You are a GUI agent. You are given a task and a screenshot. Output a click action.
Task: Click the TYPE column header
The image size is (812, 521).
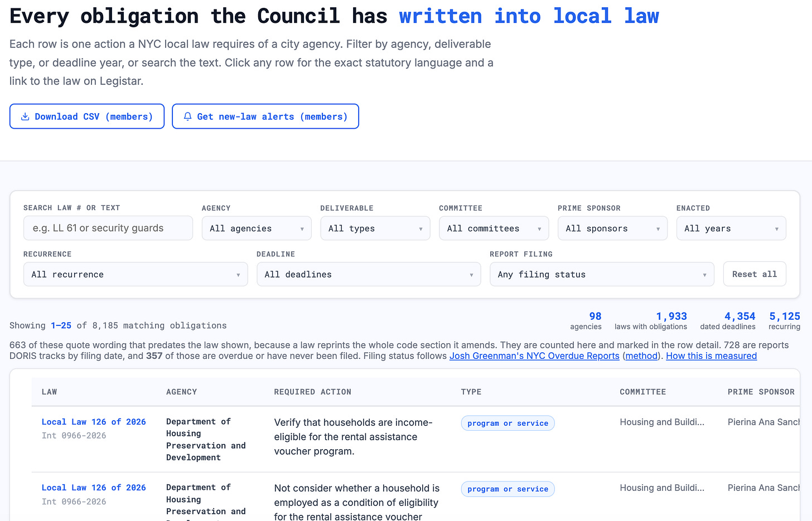(471, 392)
